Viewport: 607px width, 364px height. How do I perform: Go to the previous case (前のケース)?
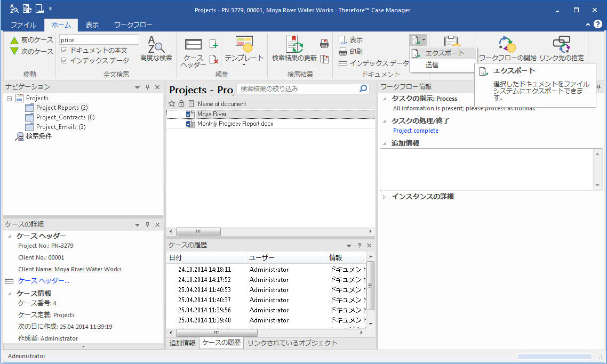32,40
